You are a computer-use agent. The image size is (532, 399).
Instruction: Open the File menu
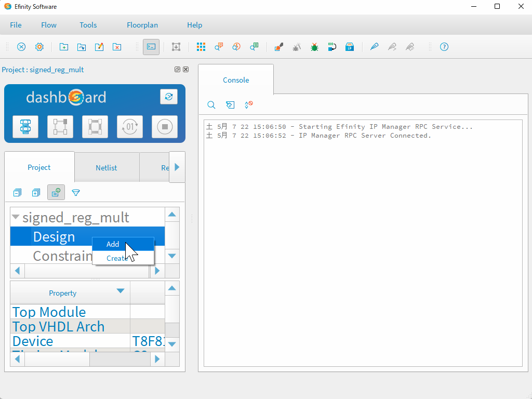16,25
